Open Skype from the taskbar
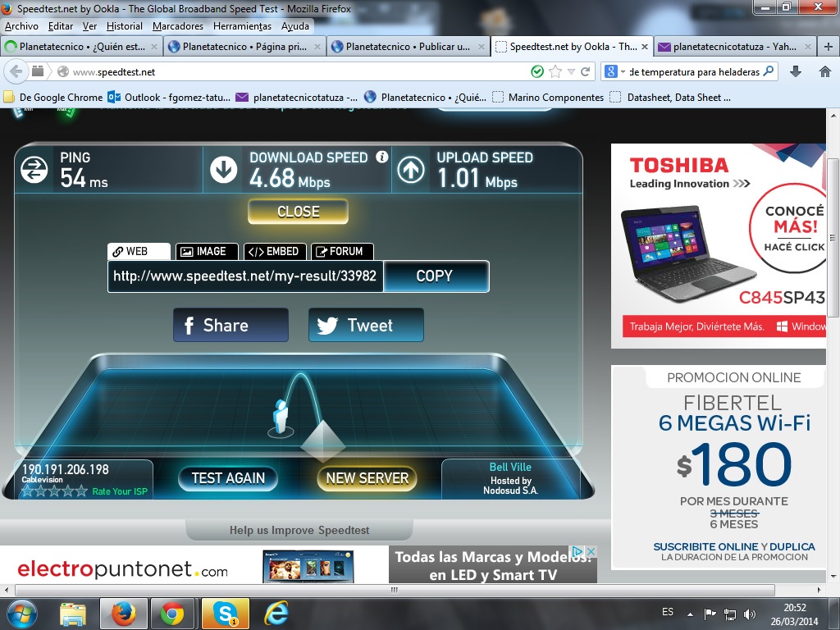Screen dimensions: 840x630 click(x=225, y=614)
